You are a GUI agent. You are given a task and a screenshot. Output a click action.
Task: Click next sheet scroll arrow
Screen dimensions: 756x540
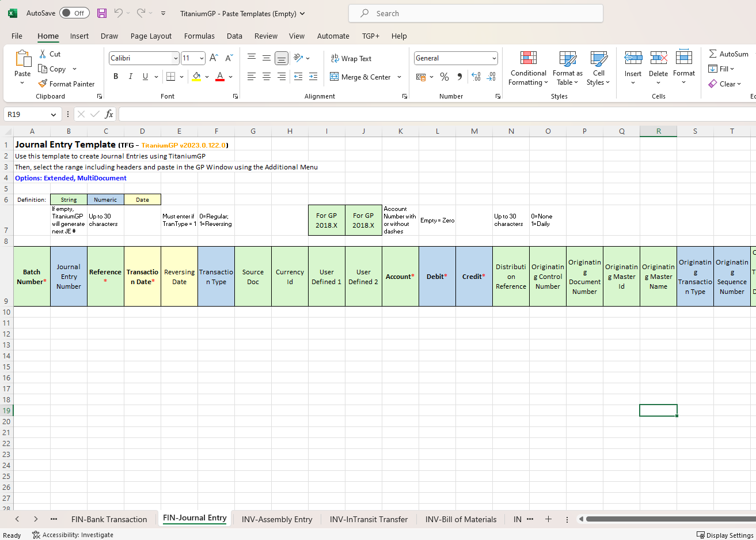click(x=36, y=519)
